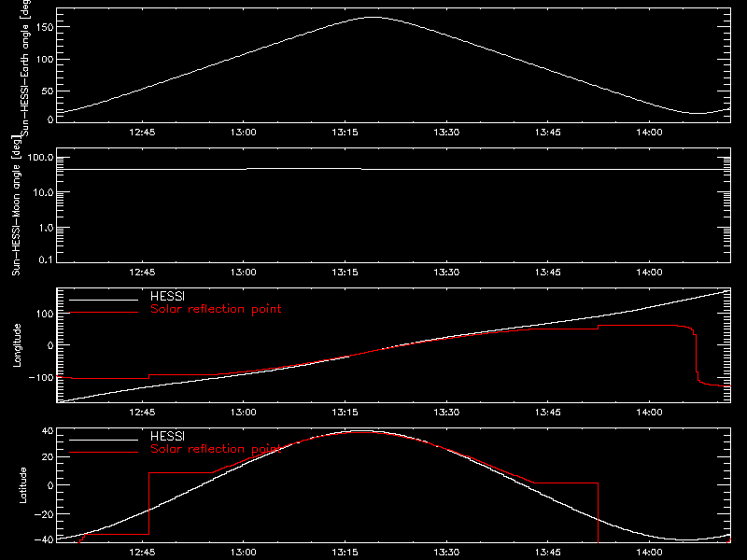Click the Sun-HESSI-Earth angle axis label
The width and height of the screenshot is (747, 560).
pyautogui.click(x=25, y=67)
